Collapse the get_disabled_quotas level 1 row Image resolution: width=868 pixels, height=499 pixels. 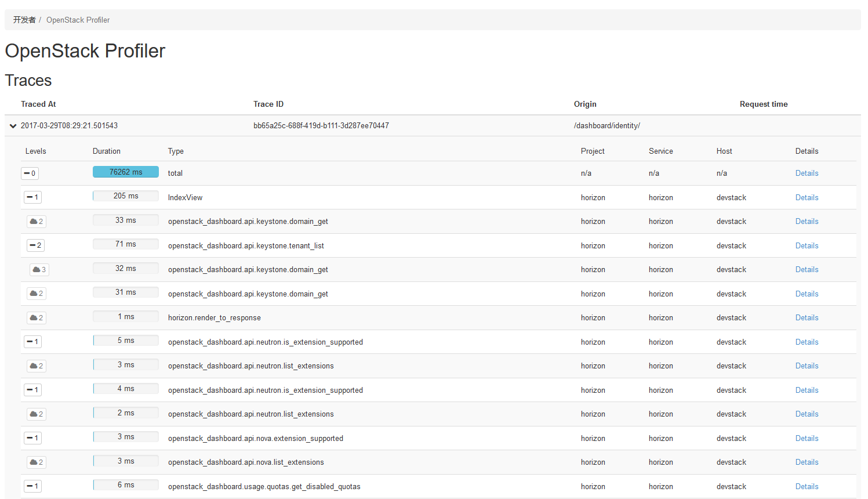(x=32, y=486)
